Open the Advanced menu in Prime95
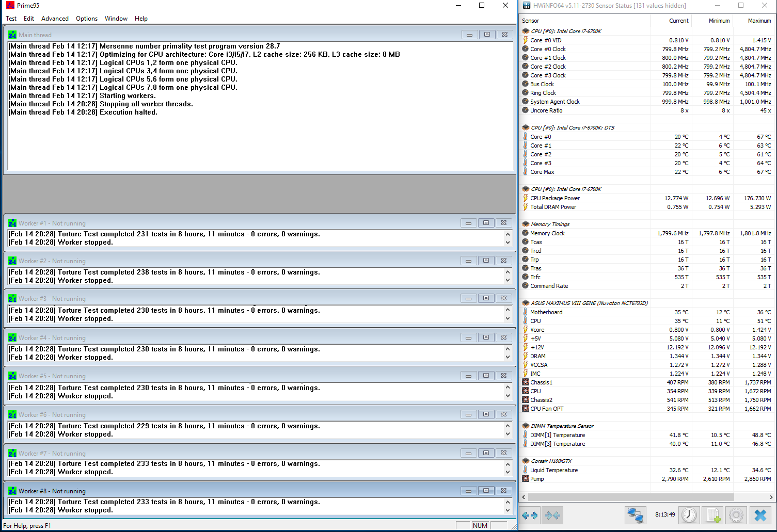The width and height of the screenshot is (777, 532). click(x=55, y=19)
